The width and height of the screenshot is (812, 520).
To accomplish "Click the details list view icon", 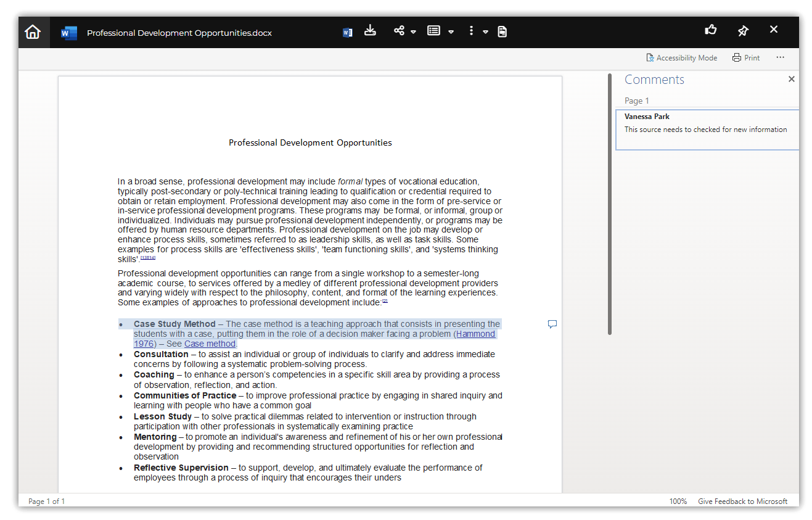I will 434,31.
